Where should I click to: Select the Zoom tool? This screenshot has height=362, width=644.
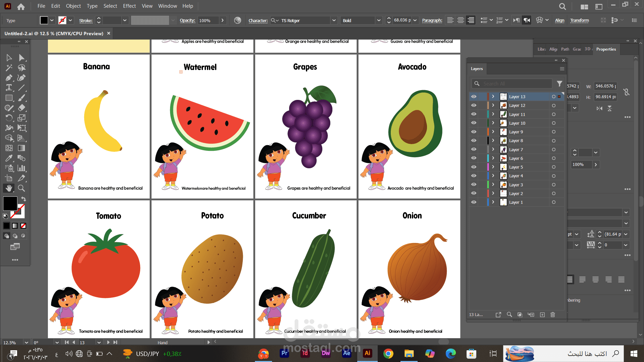[21, 188]
